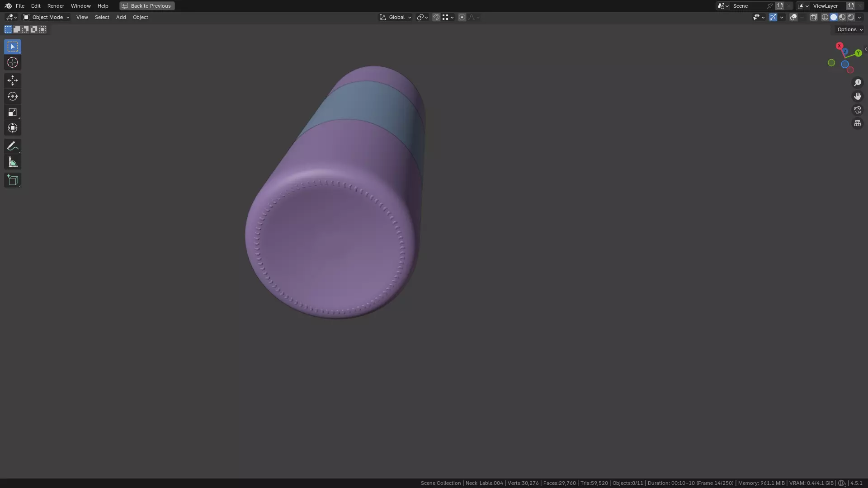Set selection mode to Set New

point(8,29)
